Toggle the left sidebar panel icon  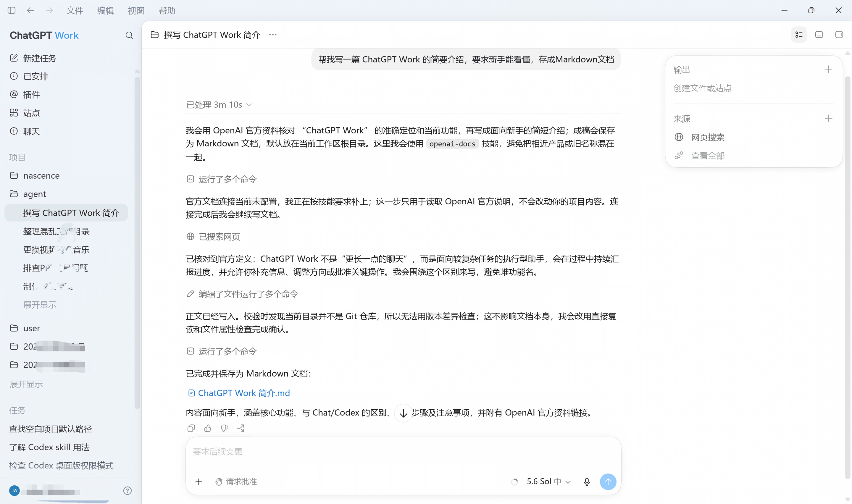pyautogui.click(x=12, y=11)
